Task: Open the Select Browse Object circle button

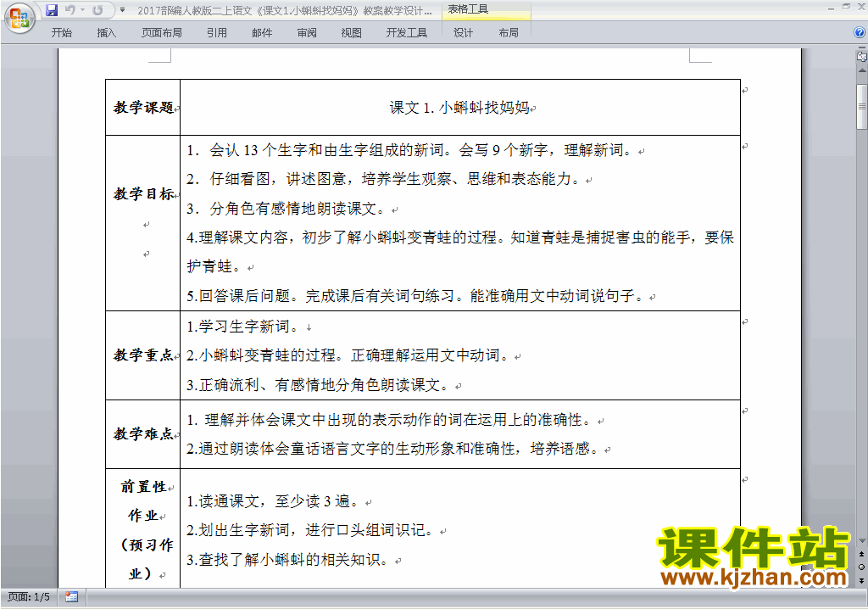Action: point(861,567)
